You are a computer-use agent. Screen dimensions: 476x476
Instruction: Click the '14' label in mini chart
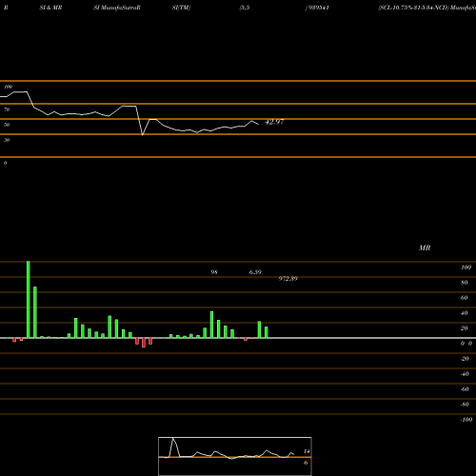click(307, 451)
